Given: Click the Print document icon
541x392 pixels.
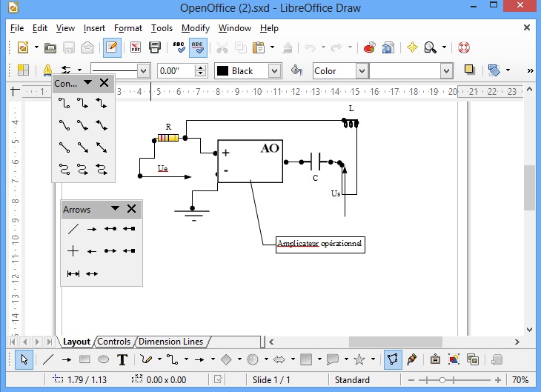Looking at the screenshot, I should point(155,47).
